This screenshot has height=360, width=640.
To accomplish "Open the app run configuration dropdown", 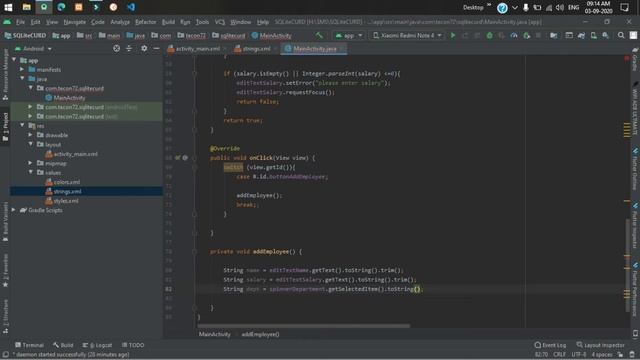I will [348, 36].
